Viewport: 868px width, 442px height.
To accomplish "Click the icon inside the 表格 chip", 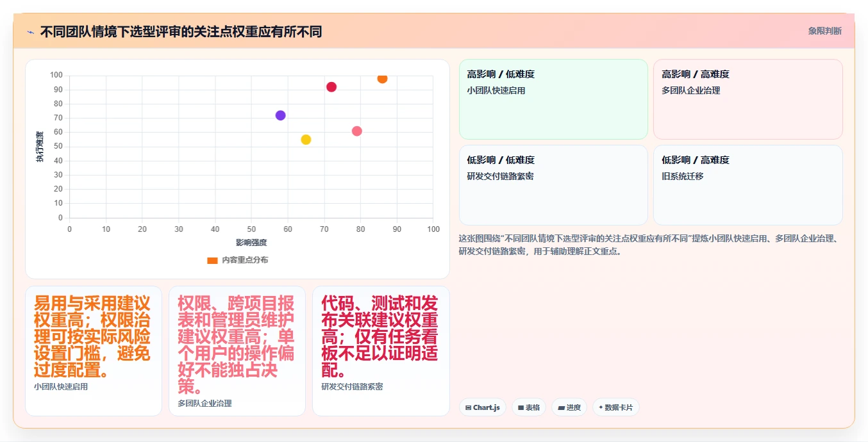I will 521,407.
